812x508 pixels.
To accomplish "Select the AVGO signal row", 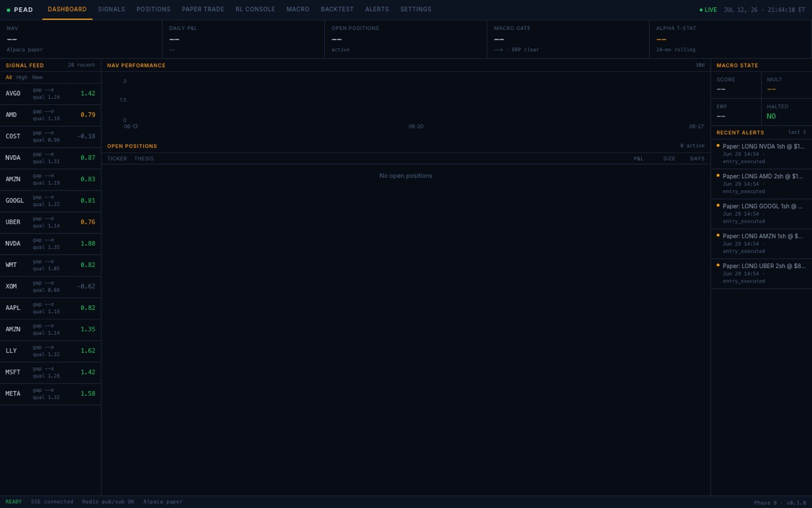I will pyautogui.click(x=50, y=94).
